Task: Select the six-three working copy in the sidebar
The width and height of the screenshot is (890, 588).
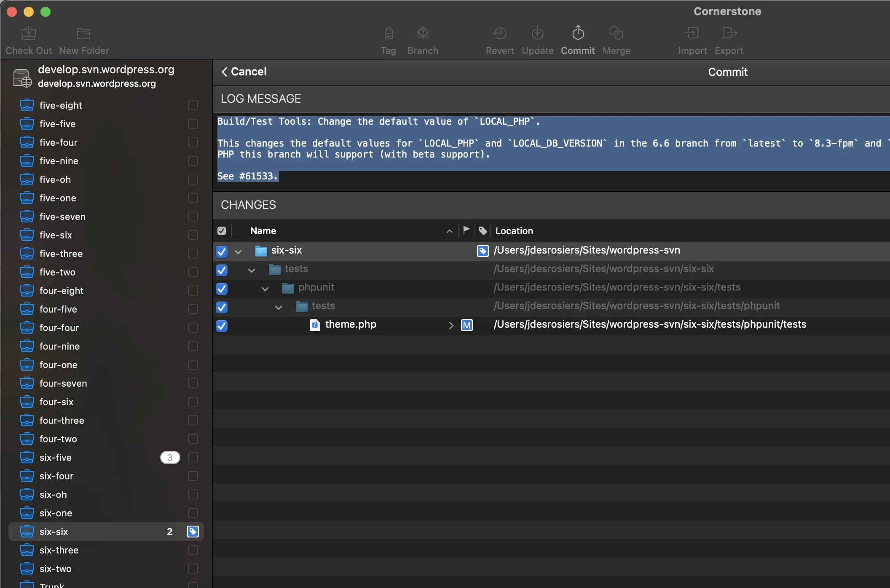Action: [x=59, y=550]
